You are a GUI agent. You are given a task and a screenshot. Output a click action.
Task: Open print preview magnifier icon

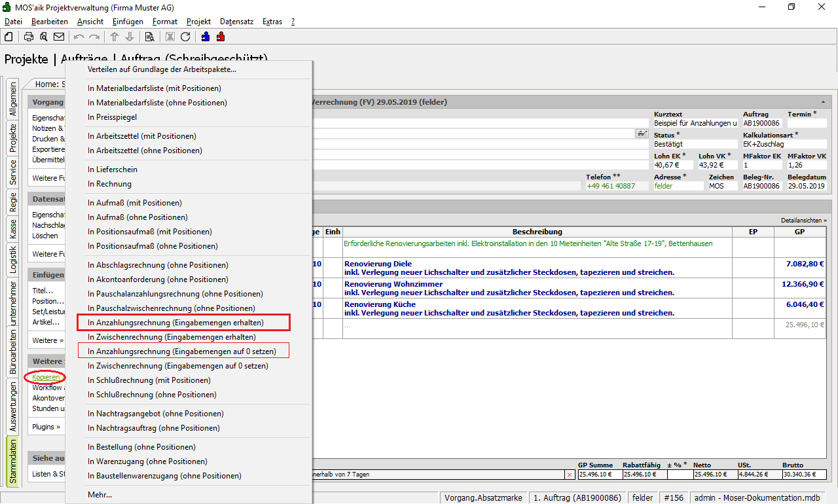[44, 37]
